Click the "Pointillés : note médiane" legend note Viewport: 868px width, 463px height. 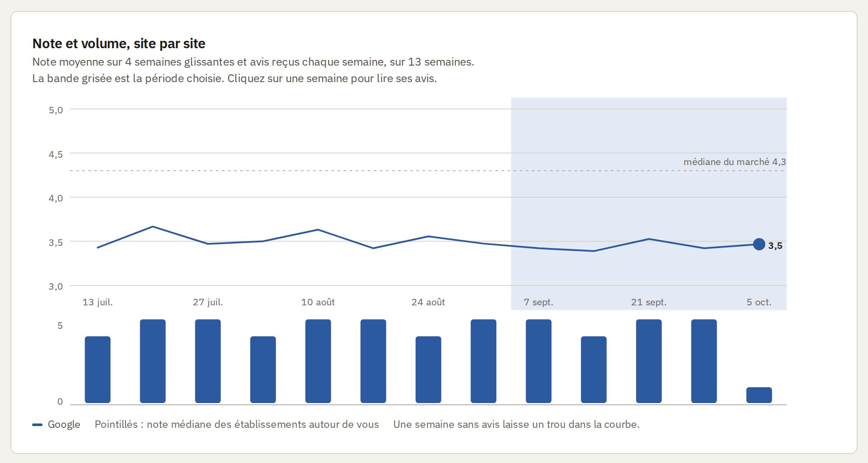coord(237,424)
